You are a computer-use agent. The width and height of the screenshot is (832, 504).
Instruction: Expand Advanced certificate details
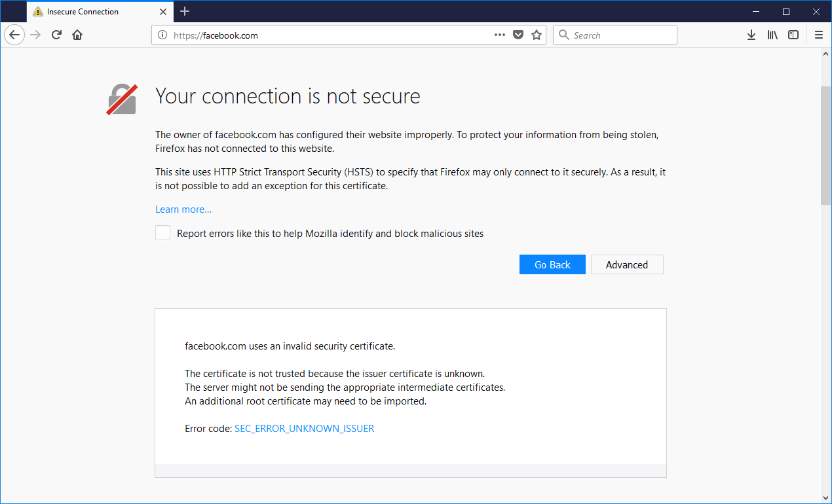tap(627, 264)
